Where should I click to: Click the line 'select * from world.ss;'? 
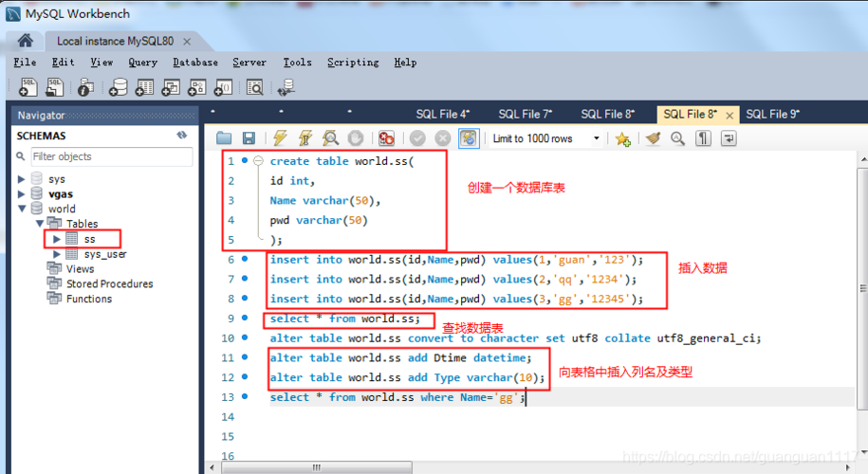click(345, 319)
